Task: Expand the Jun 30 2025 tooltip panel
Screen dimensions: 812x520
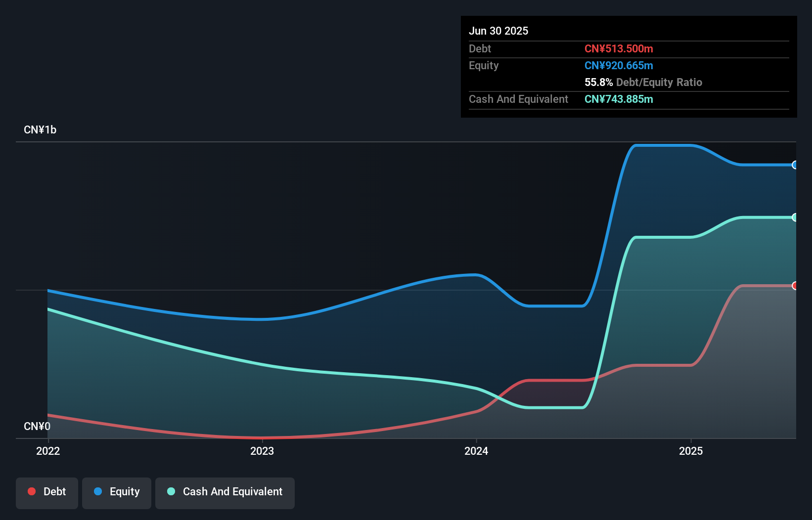Action: click(498, 31)
